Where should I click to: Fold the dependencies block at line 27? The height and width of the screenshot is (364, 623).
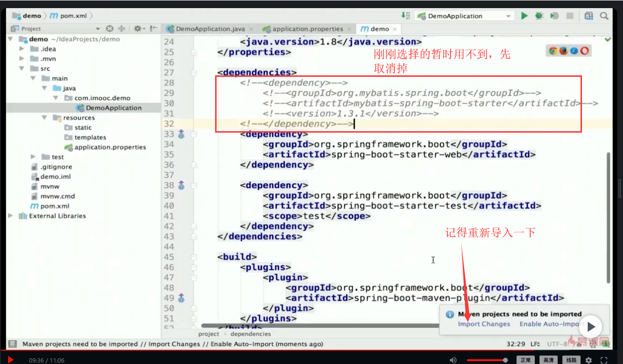pyautogui.click(x=194, y=73)
